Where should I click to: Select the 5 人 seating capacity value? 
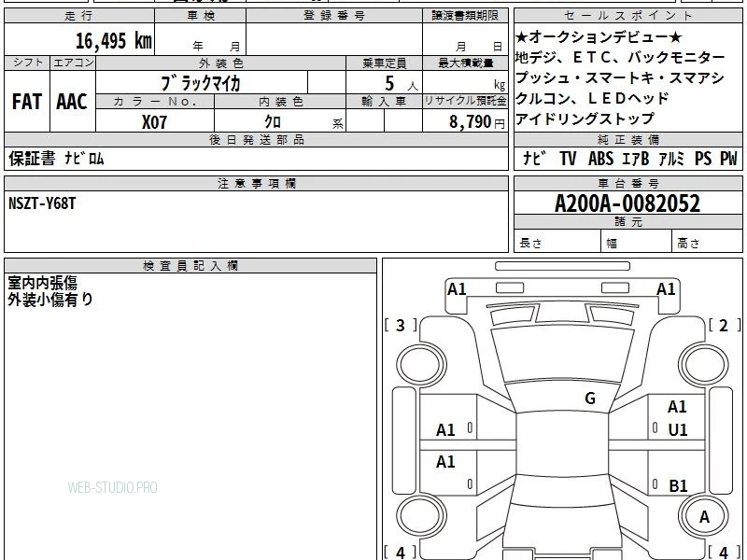pyautogui.click(x=401, y=84)
